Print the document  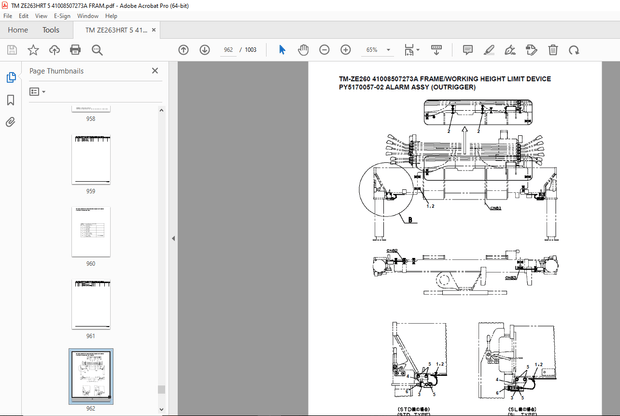pyautogui.click(x=75, y=50)
